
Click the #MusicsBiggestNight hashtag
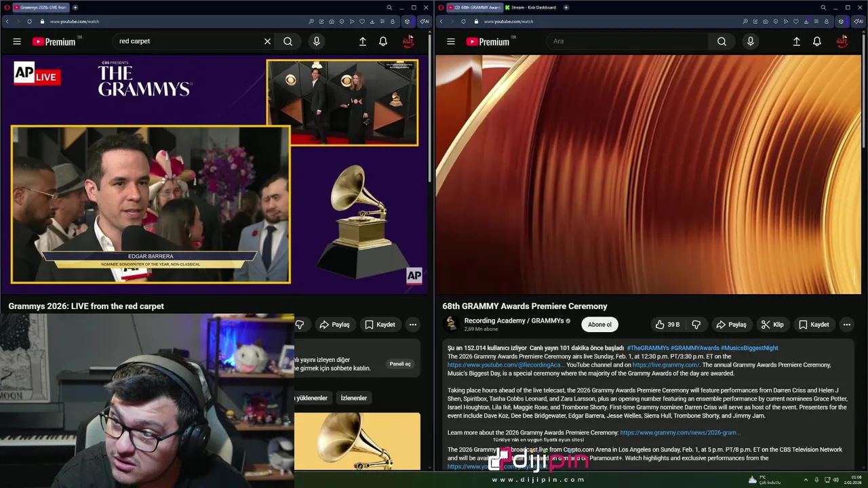click(749, 348)
